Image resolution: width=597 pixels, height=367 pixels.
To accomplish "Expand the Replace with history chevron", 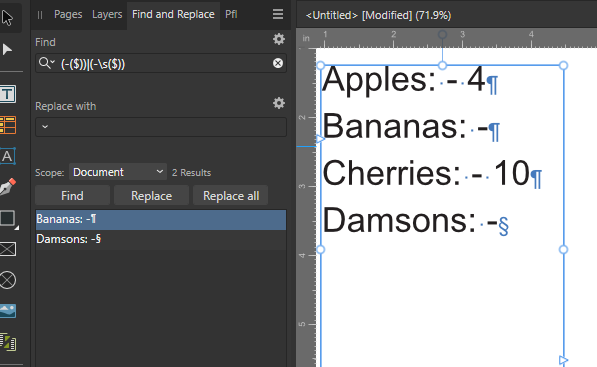I will (45, 126).
